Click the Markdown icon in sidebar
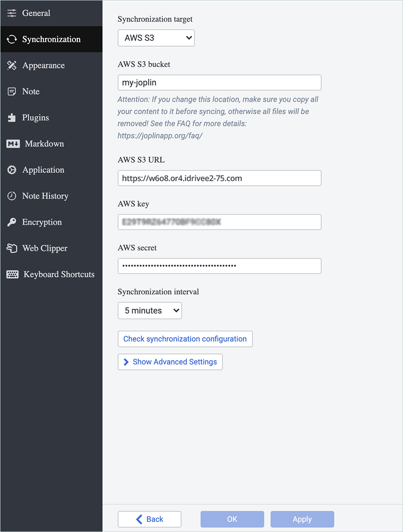This screenshot has height=532, width=403. tap(13, 144)
